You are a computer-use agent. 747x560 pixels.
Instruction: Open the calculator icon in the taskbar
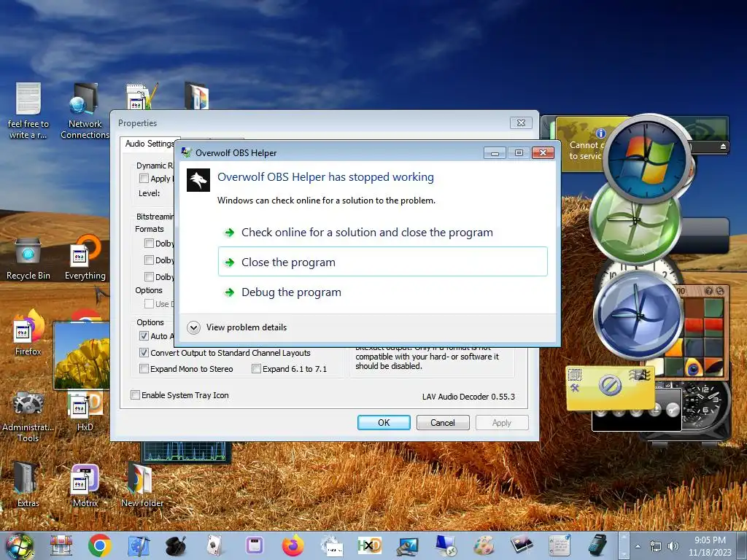[x=598, y=545]
